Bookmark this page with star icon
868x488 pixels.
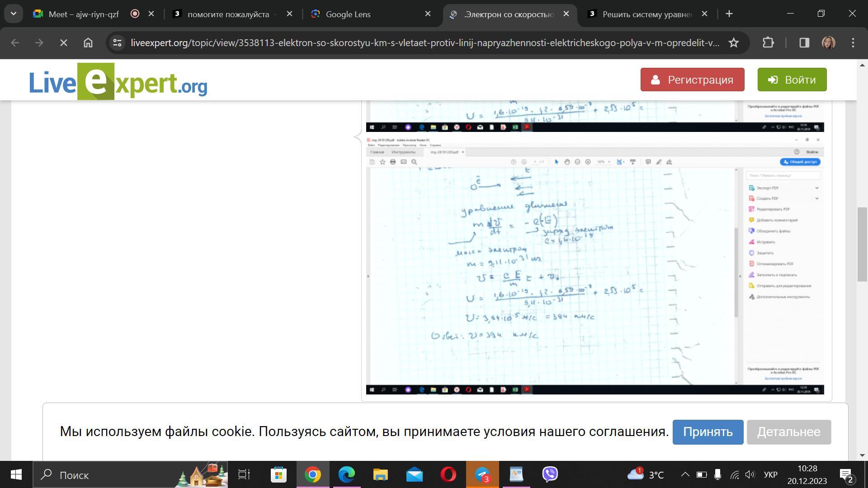733,43
